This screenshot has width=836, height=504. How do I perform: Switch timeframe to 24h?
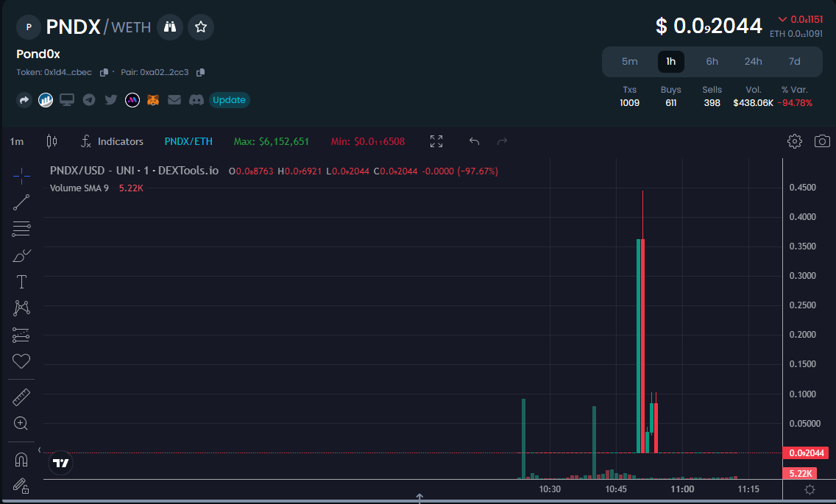pyautogui.click(x=753, y=61)
